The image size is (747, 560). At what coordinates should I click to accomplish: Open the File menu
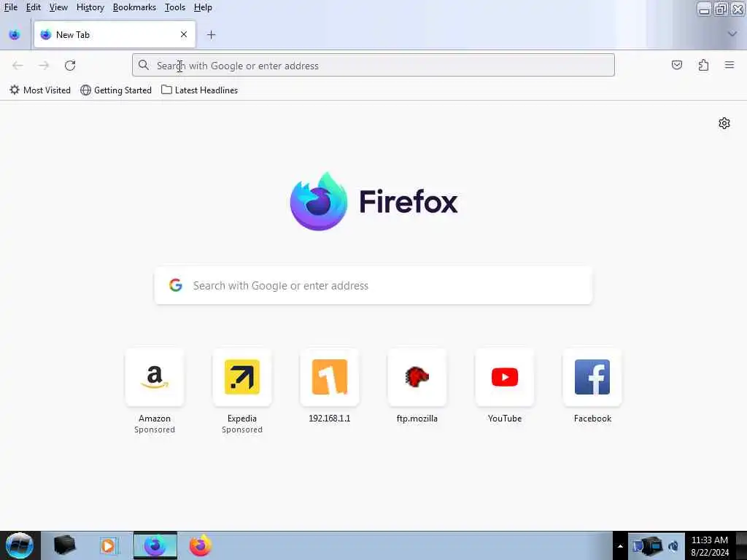coord(10,7)
